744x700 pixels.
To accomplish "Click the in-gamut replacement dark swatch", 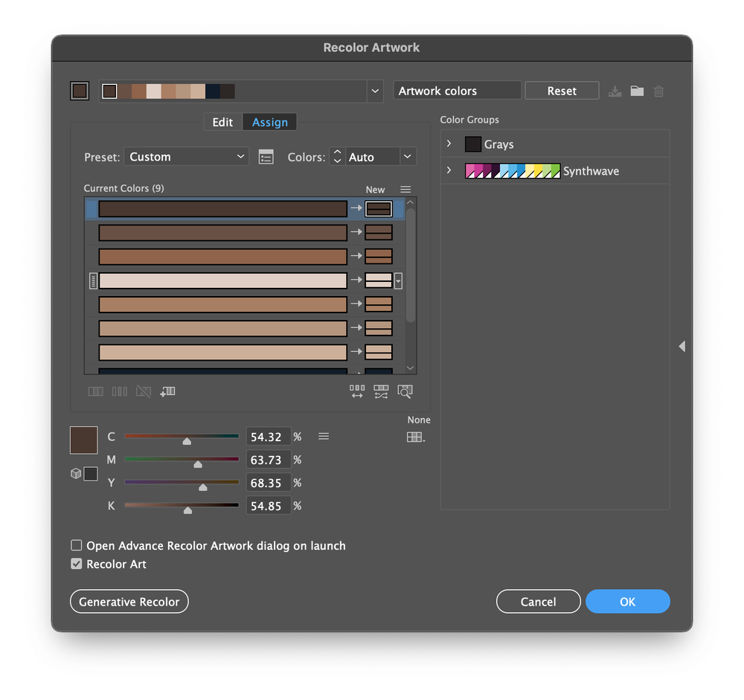I will tap(91, 474).
